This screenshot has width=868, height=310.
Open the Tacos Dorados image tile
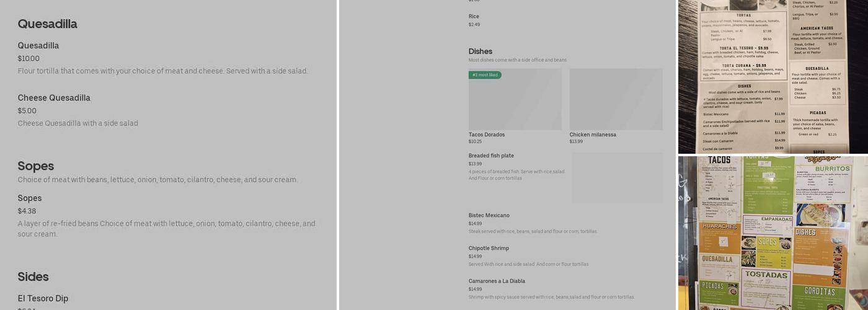pyautogui.click(x=515, y=99)
